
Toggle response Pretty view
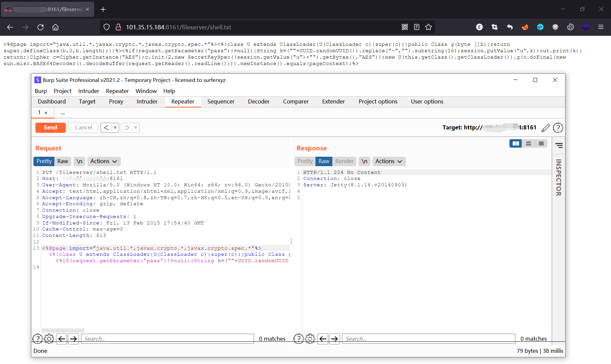[305, 161]
